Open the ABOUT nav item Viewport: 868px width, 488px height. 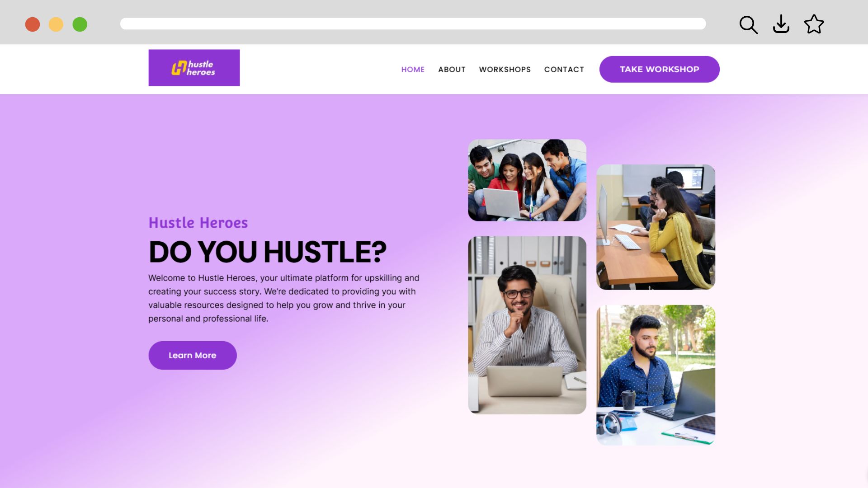452,70
